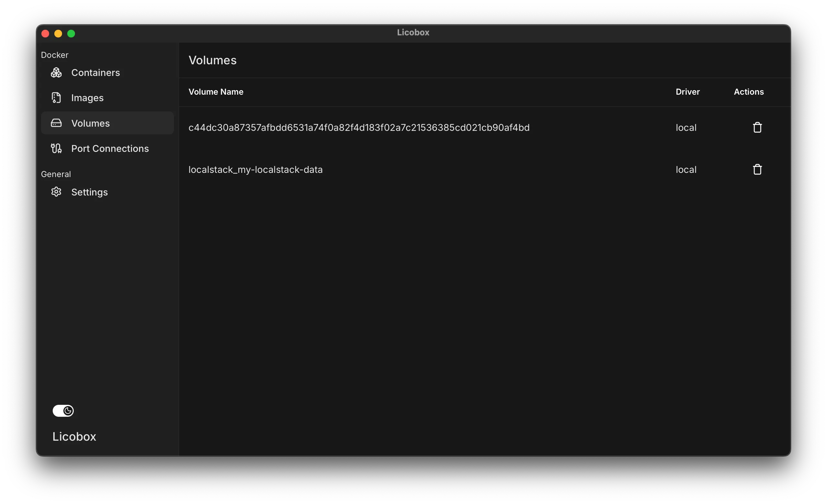
Task: Delete the c44dc30a volume via trash icon
Action: [x=757, y=127]
